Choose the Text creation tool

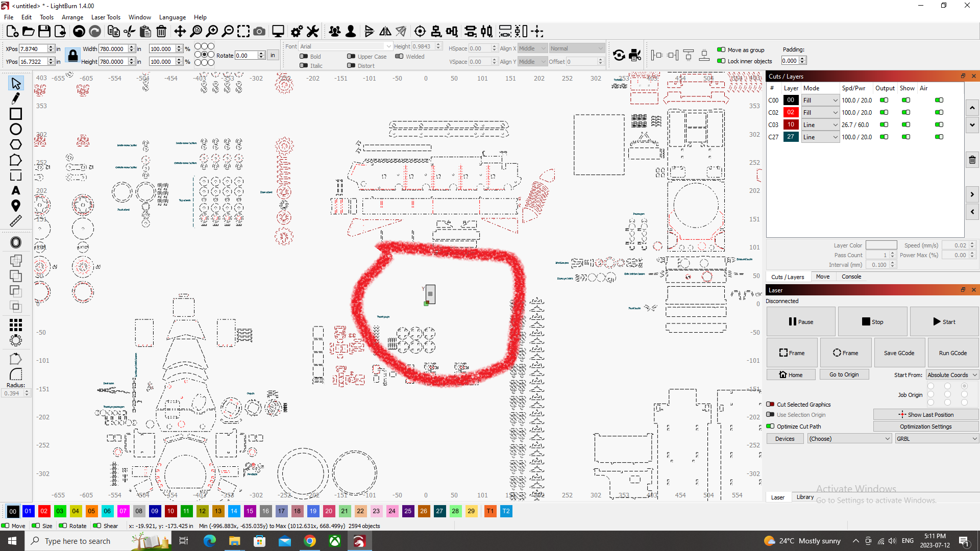16,190
